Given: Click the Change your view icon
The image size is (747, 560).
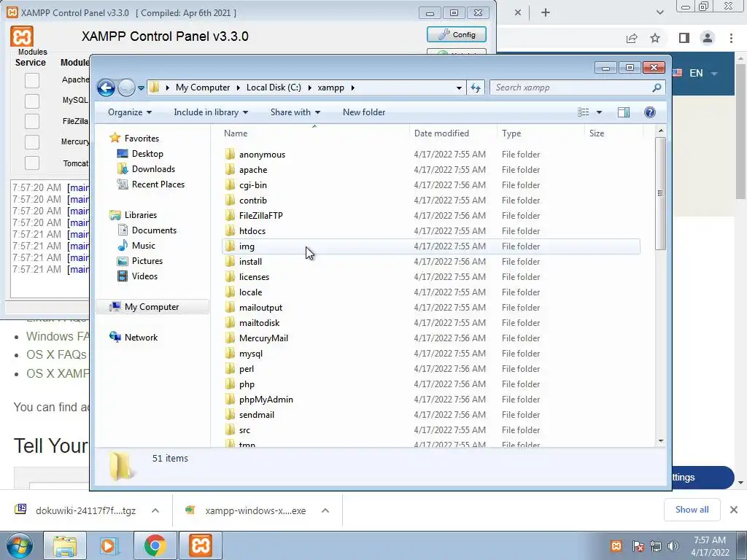Looking at the screenshot, I should (x=583, y=112).
